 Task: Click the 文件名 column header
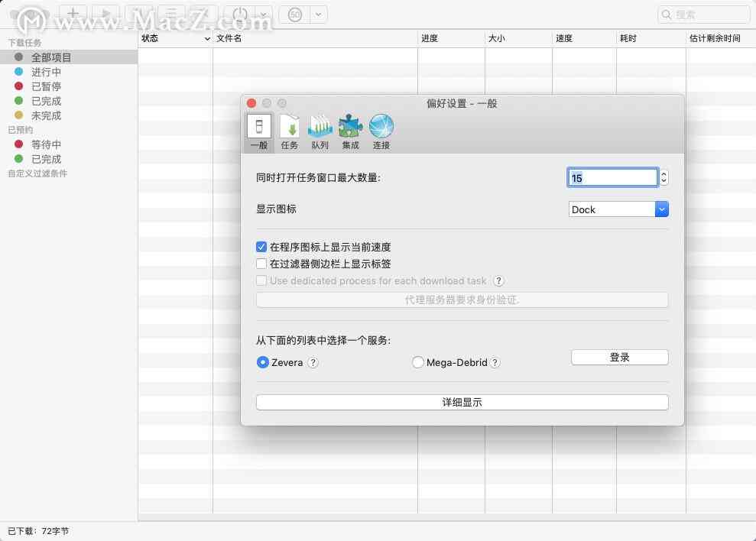(316, 38)
